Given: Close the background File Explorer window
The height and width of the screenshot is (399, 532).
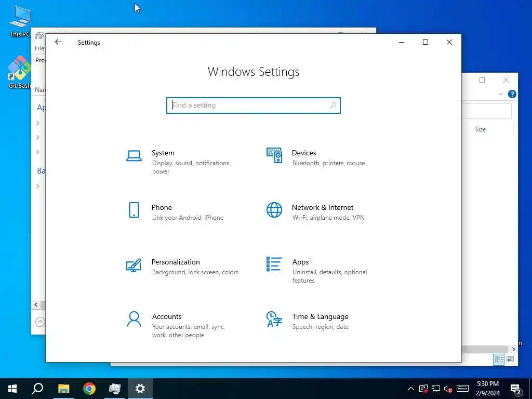Looking at the screenshot, I should coord(506,80).
